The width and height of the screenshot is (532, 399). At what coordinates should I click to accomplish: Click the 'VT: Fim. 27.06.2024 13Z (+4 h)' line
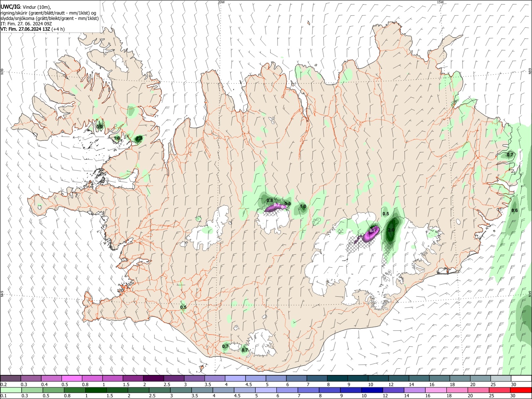pyautogui.click(x=32, y=29)
